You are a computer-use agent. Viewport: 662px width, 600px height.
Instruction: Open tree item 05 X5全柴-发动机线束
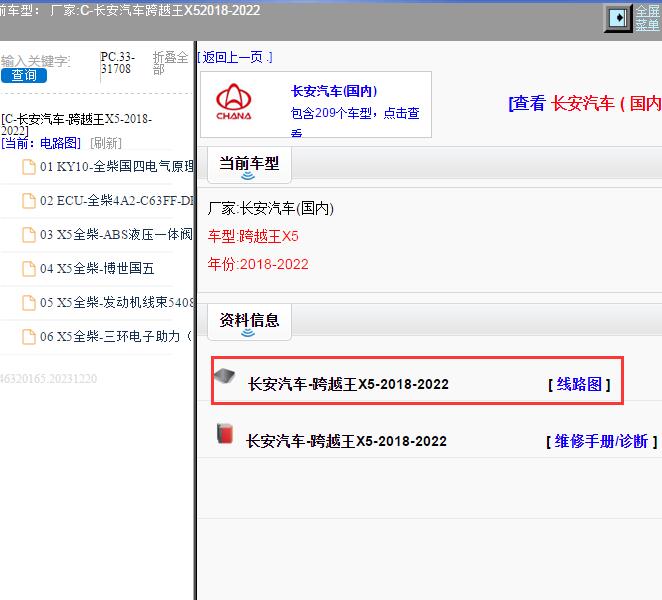(x=117, y=303)
